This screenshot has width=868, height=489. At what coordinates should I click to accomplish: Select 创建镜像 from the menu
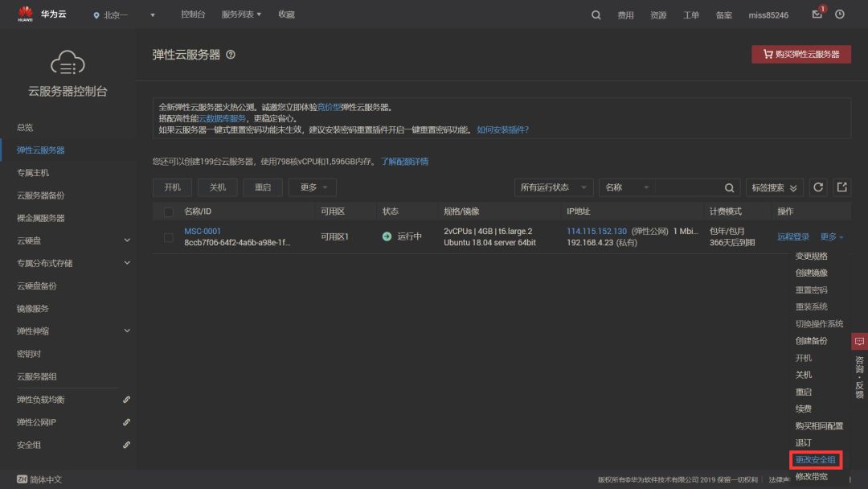point(812,273)
